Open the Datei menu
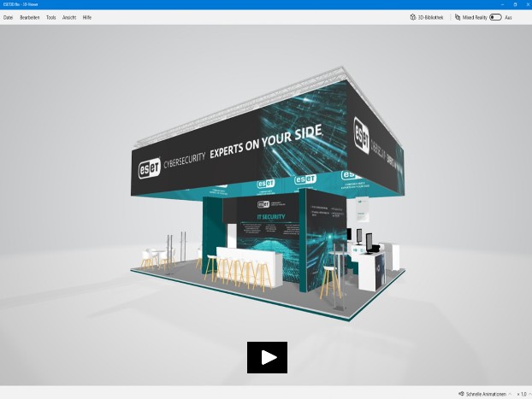532x399 pixels. (x=9, y=17)
